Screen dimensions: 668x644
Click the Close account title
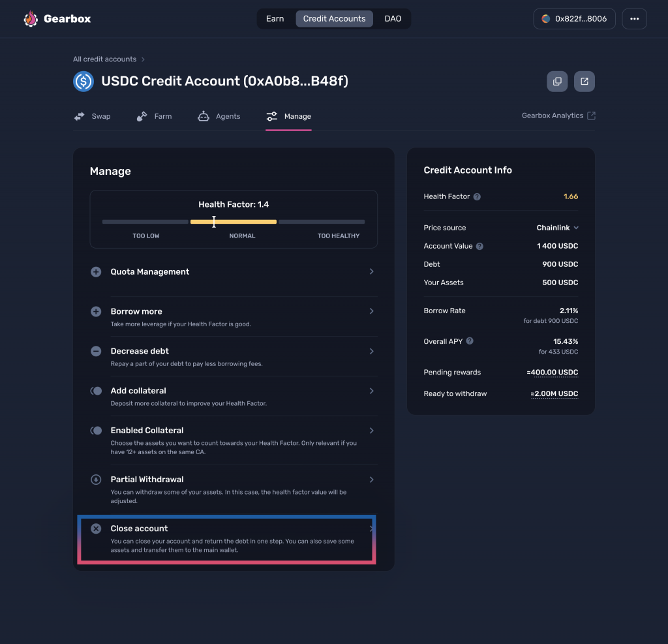pyautogui.click(x=139, y=529)
